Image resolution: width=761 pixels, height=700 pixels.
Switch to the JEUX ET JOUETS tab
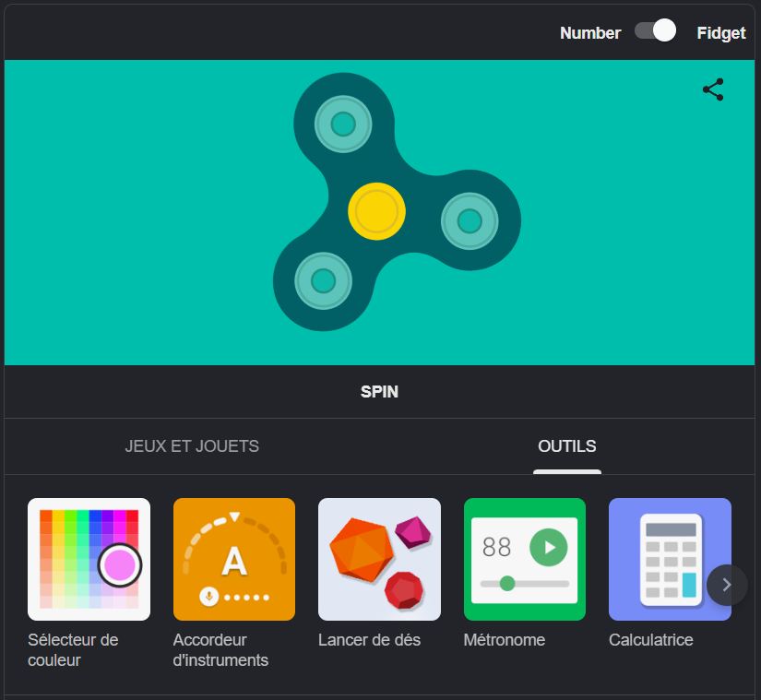tap(192, 446)
